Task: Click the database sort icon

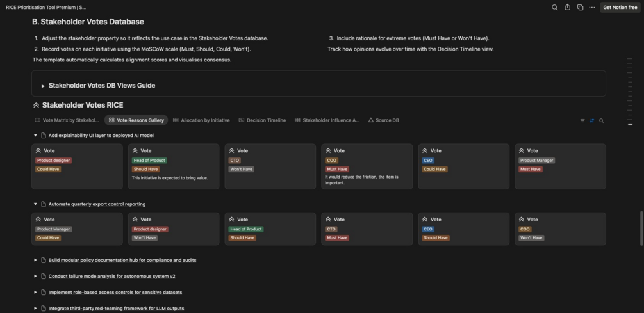Action: pyautogui.click(x=592, y=120)
